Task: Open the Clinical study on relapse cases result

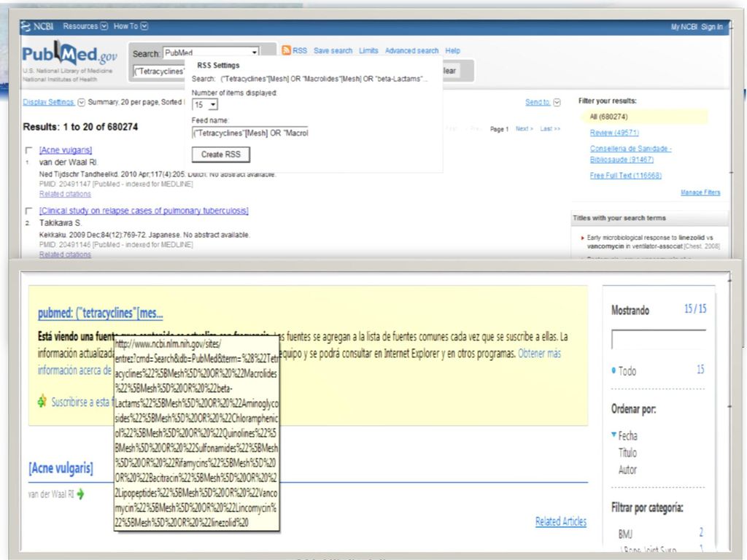Action: [144, 211]
